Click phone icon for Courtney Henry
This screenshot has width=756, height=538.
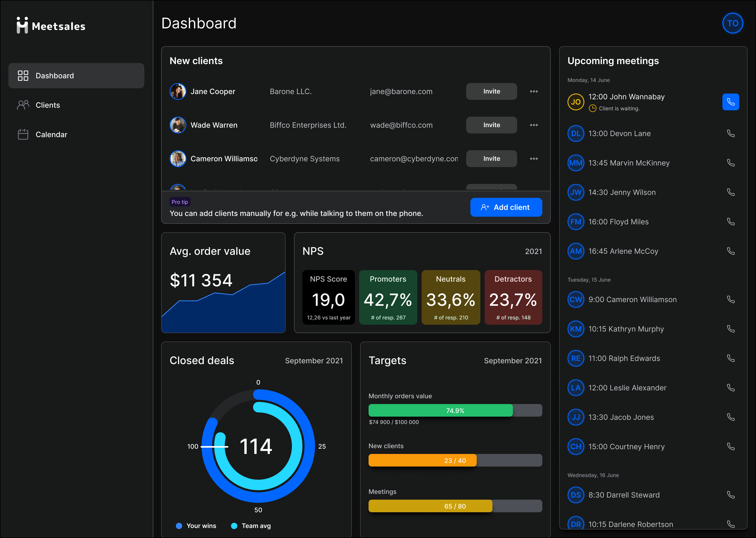click(x=730, y=447)
